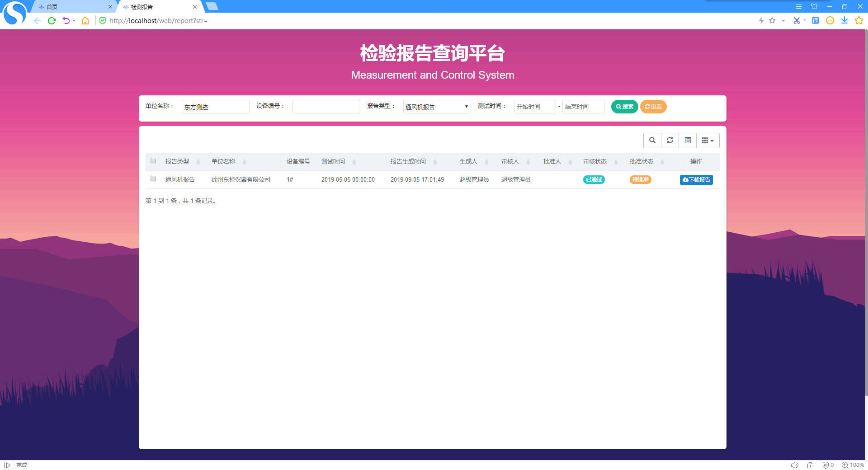Click the browser back arrow
This screenshot has height=470, width=868.
tap(38, 21)
